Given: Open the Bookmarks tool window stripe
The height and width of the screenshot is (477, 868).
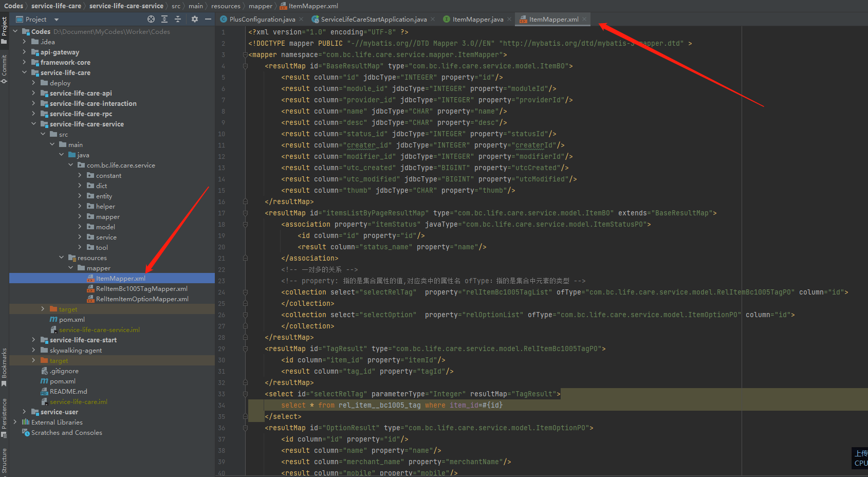Looking at the screenshot, I should (4, 367).
